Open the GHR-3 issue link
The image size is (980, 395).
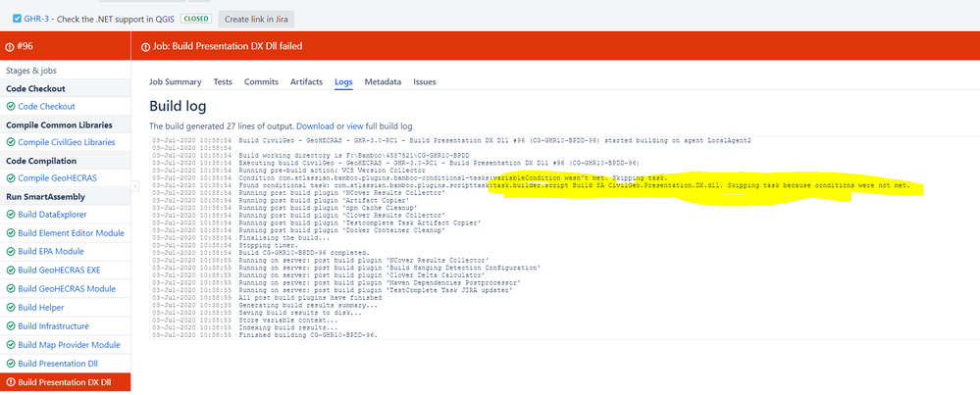(36, 19)
